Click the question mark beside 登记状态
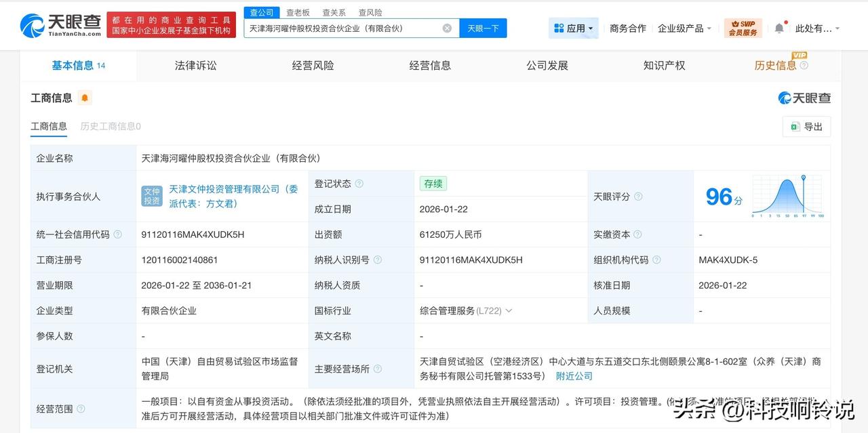The width and height of the screenshot is (868, 433). point(360,183)
